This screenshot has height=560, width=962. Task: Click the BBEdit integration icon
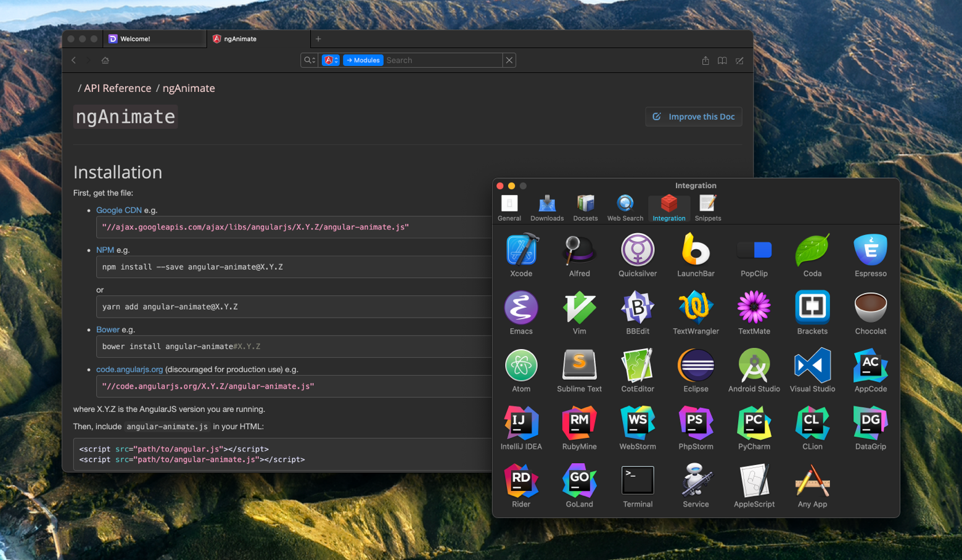coord(638,307)
